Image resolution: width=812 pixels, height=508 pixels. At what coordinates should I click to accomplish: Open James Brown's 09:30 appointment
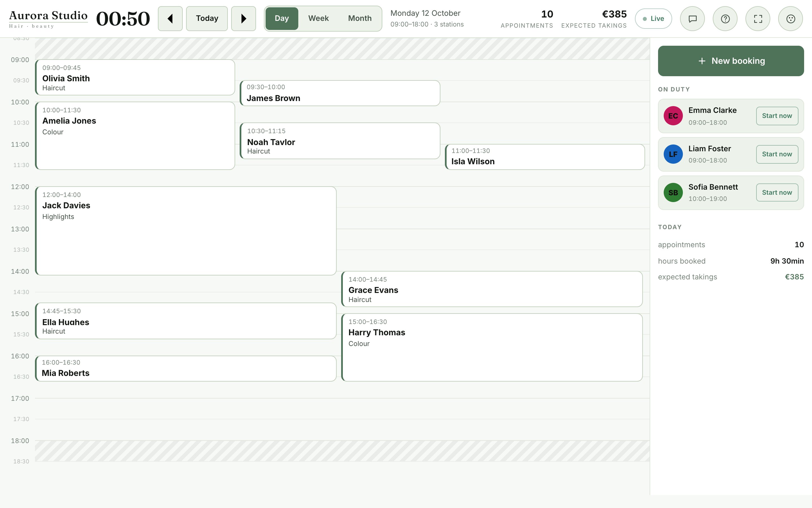pyautogui.click(x=340, y=93)
